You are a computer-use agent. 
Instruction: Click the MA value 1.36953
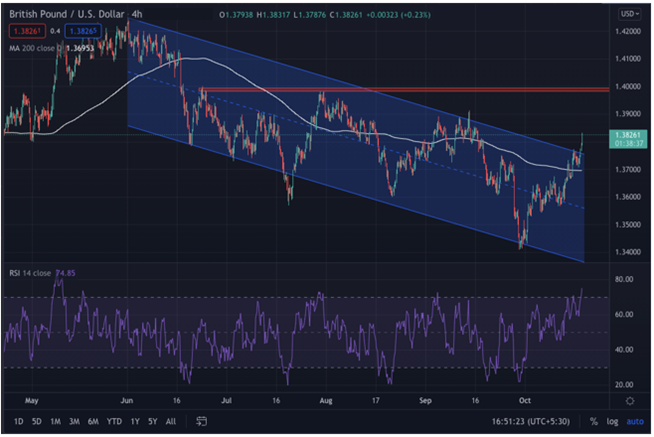80,48
